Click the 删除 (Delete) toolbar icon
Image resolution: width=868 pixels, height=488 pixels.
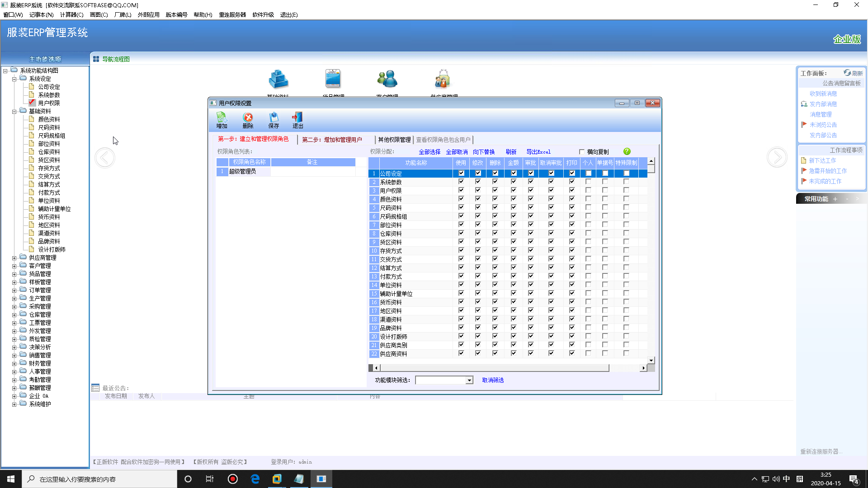point(248,120)
